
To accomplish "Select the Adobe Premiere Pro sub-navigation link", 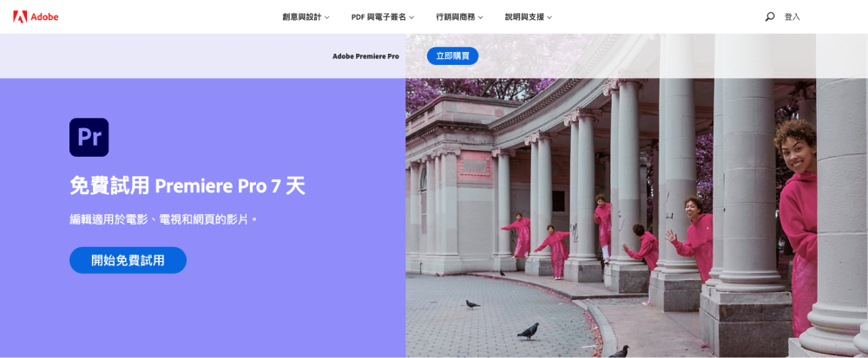I will 365,56.
